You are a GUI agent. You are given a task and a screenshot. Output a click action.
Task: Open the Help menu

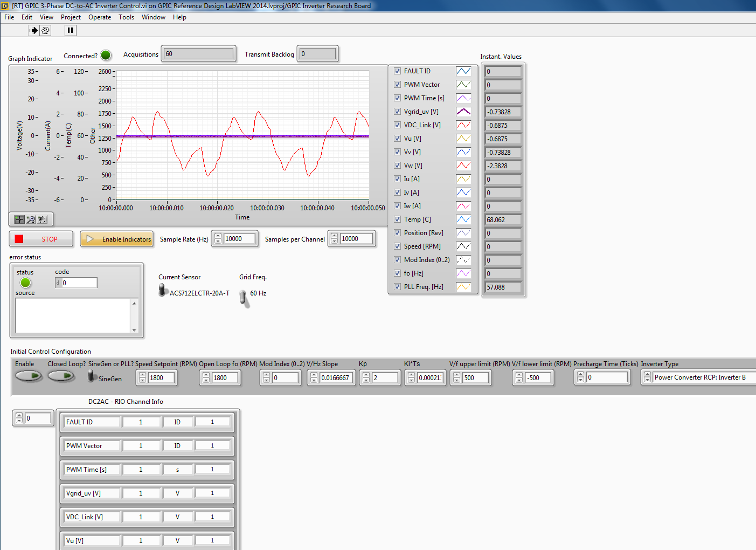point(179,17)
